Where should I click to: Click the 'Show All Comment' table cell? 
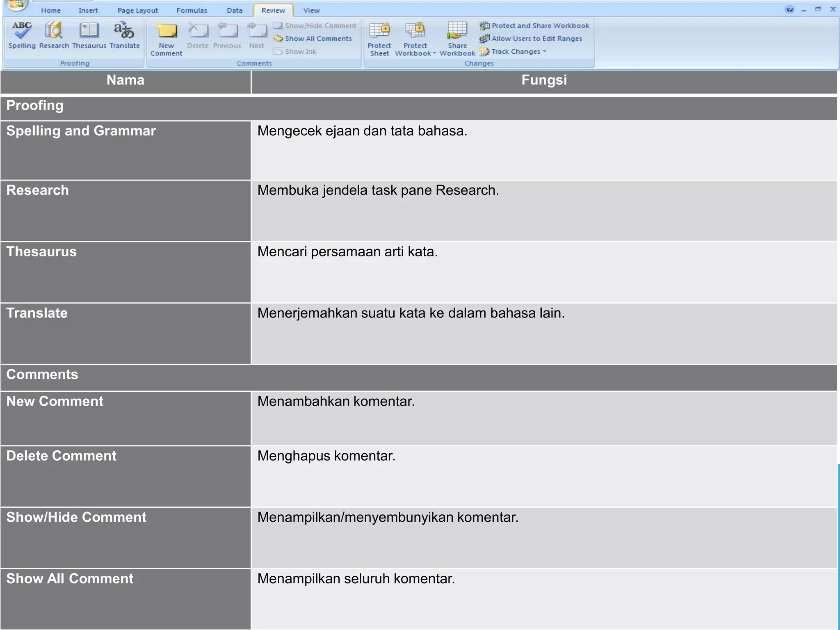tap(126, 599)
